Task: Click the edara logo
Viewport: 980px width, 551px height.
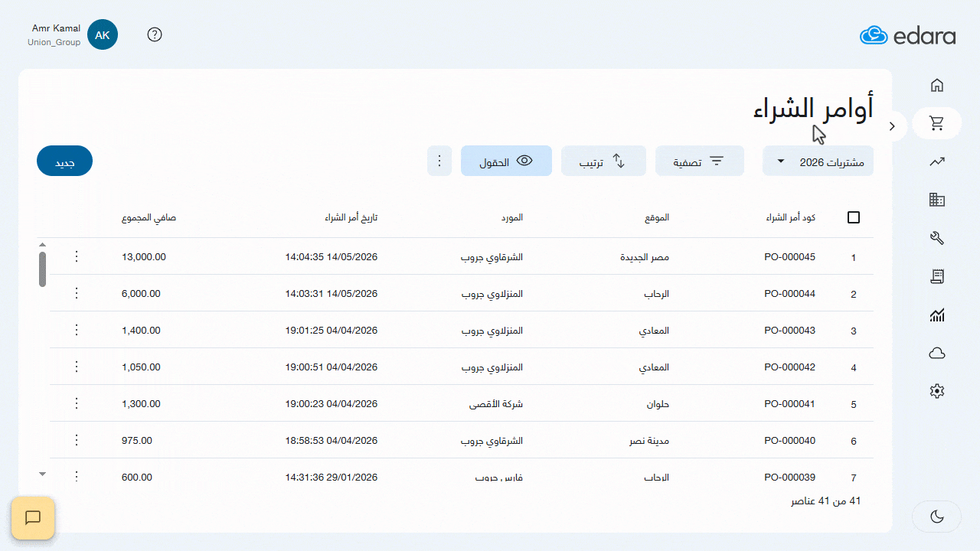Action: coord(907,35)
